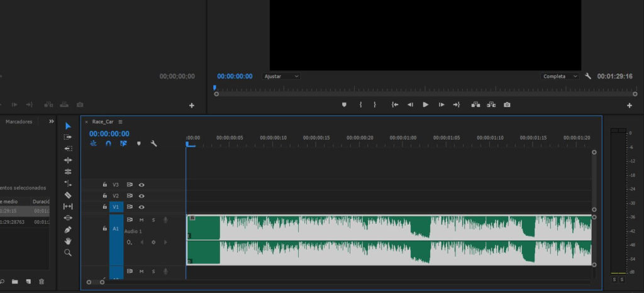This screenshot has width=644, height=293.
Task: Select the Race_Car timeline tab
Action: click(103, 121)
